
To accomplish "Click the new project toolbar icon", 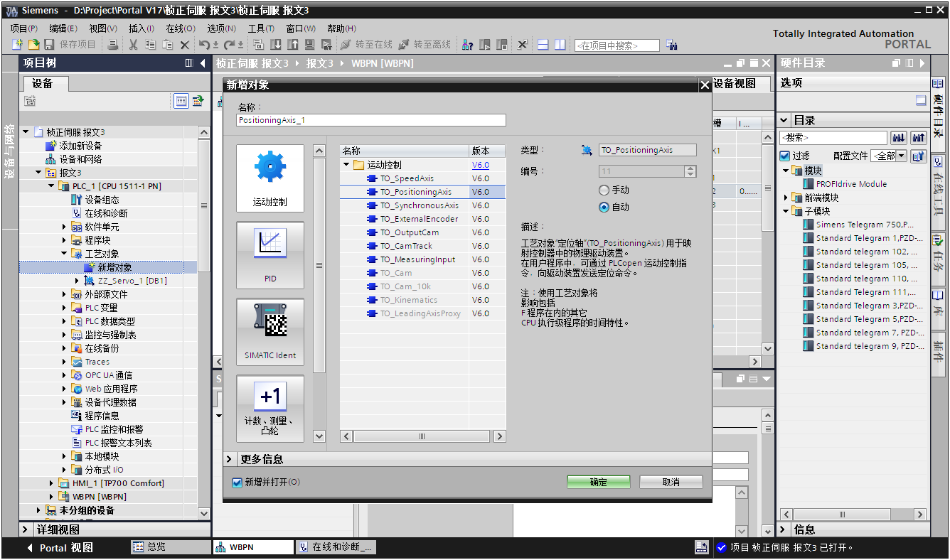I will 18,45.
